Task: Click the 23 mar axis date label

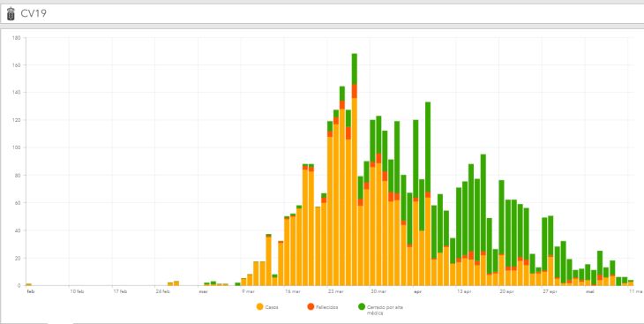Action: [x=336, y=292]
